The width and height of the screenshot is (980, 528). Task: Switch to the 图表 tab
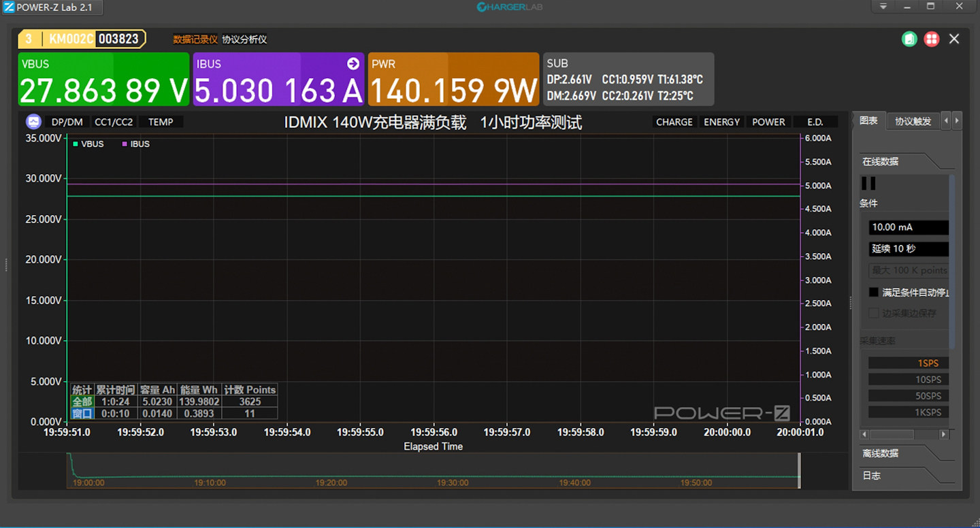(x=868, y=121)
